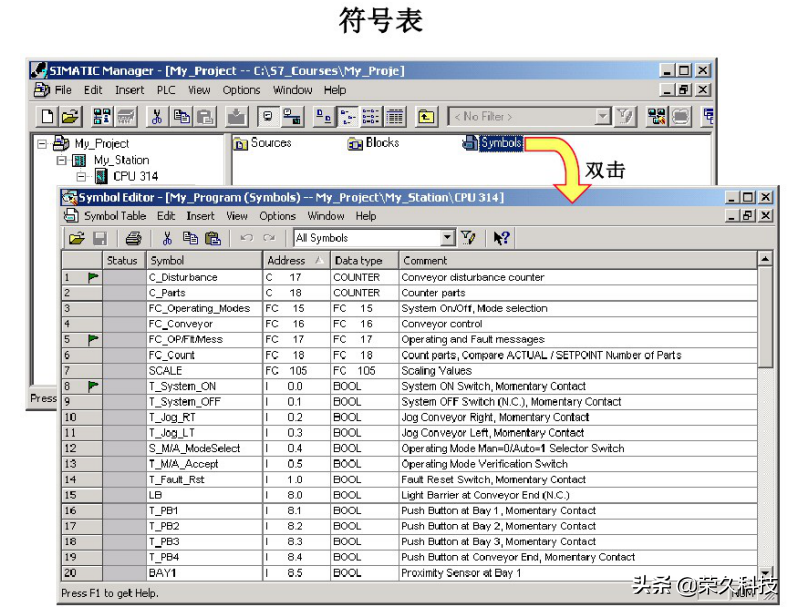
Task: Click the green flag in row 5
Action: pyautogui.click(x=93, y=339)
